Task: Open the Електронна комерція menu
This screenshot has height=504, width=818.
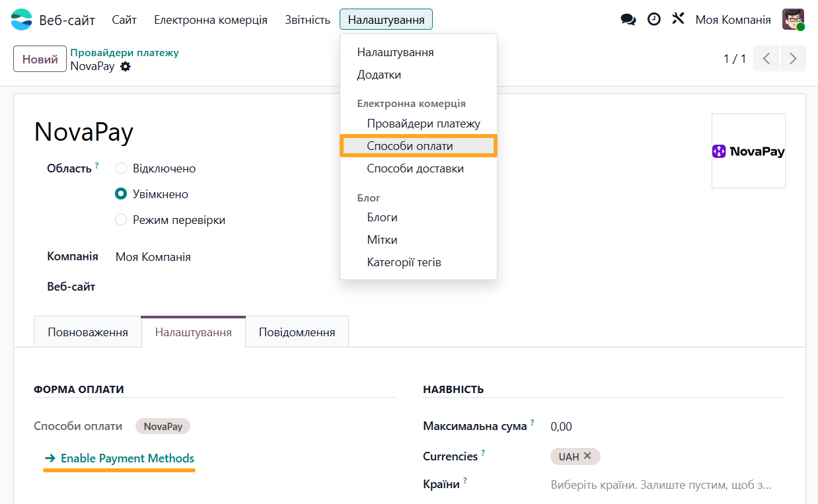Action: (211, 20)
